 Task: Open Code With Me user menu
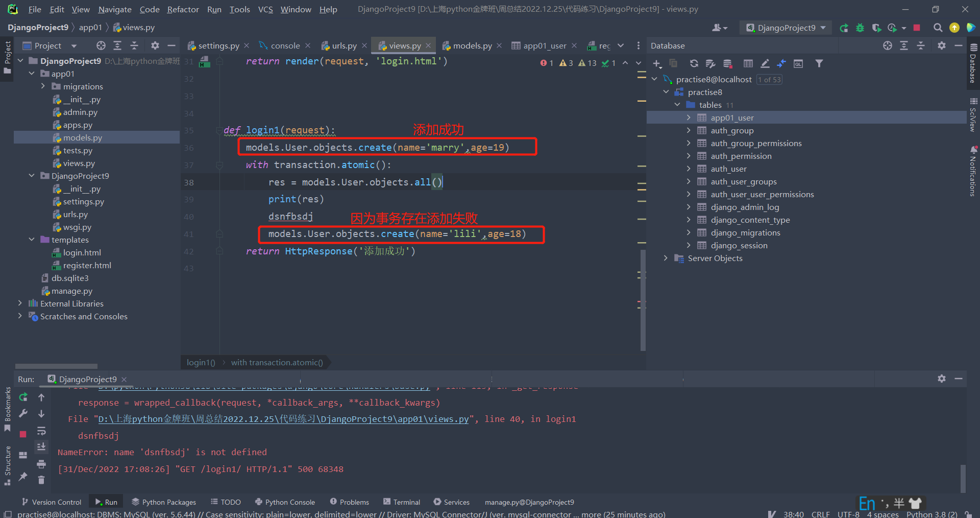coord(719,28)
